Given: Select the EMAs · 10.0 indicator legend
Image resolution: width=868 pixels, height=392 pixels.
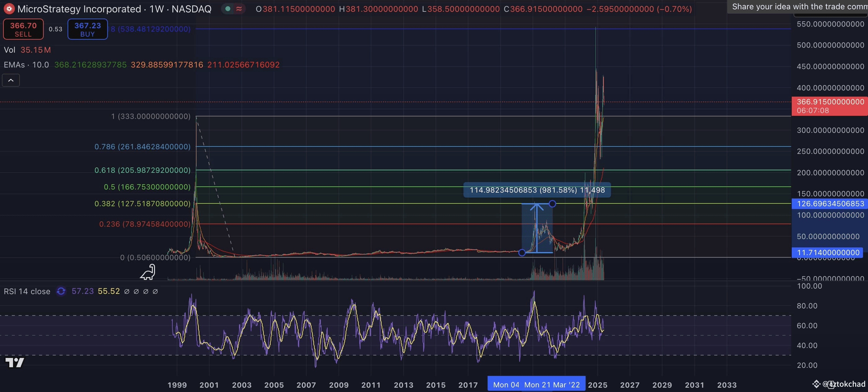Looking at the screenshot, I should [x=26, y=65].
